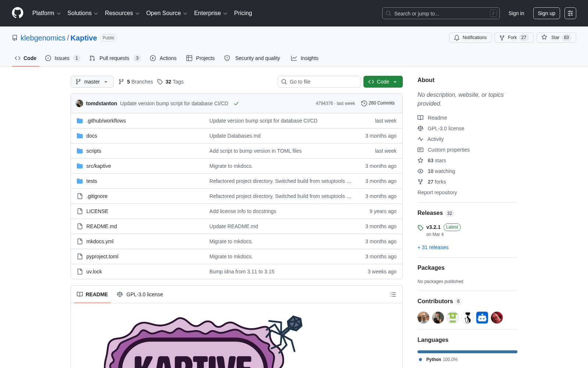
Task: View the commit check status icon
Action: click(x=236, y=103)
